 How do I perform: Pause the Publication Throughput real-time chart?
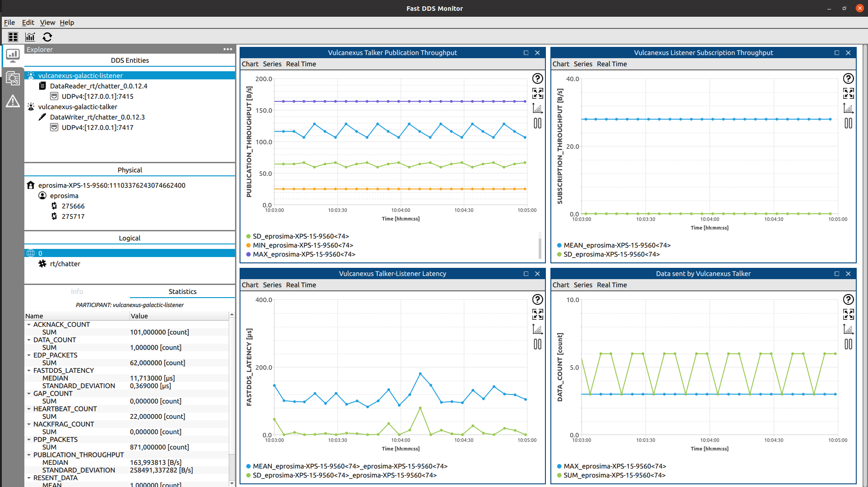tap(537, 123)
